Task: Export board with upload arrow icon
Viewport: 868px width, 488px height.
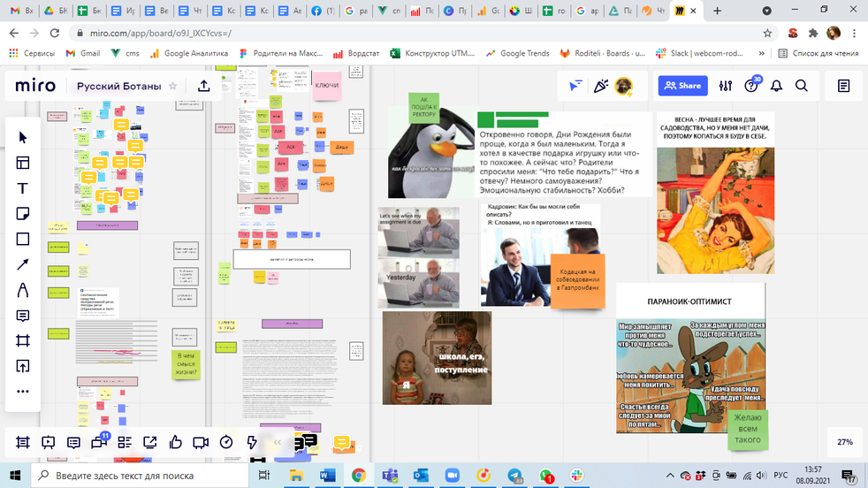Action: point(203,86)
